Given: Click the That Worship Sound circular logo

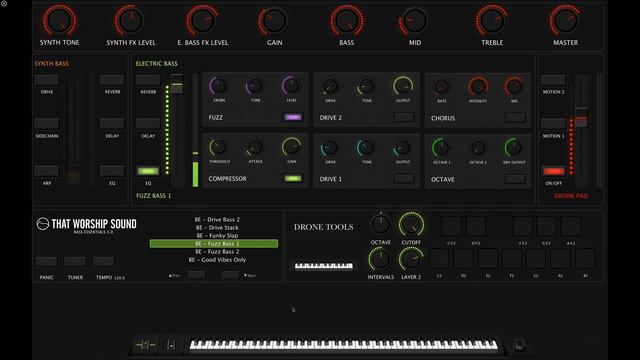Looking at the screenshot, I should tap(42, 224).
